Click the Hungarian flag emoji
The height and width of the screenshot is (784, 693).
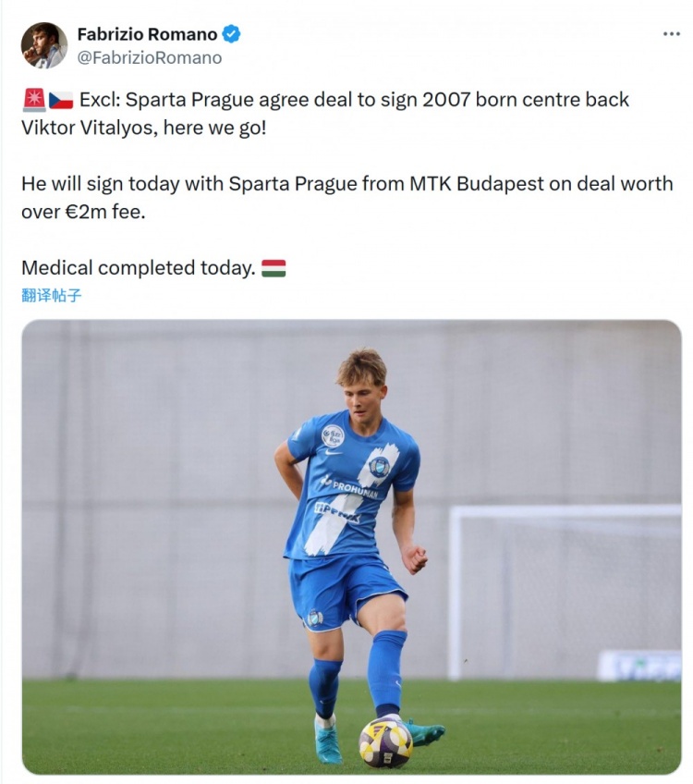coord(274,268)
